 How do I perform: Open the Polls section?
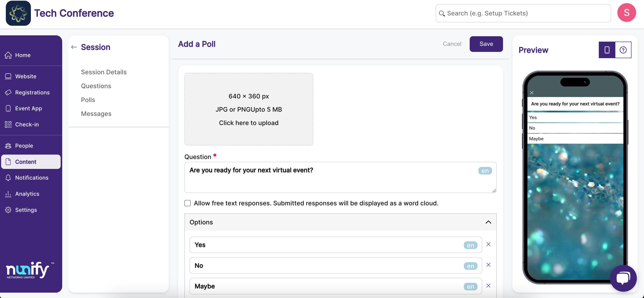[88, 100]
